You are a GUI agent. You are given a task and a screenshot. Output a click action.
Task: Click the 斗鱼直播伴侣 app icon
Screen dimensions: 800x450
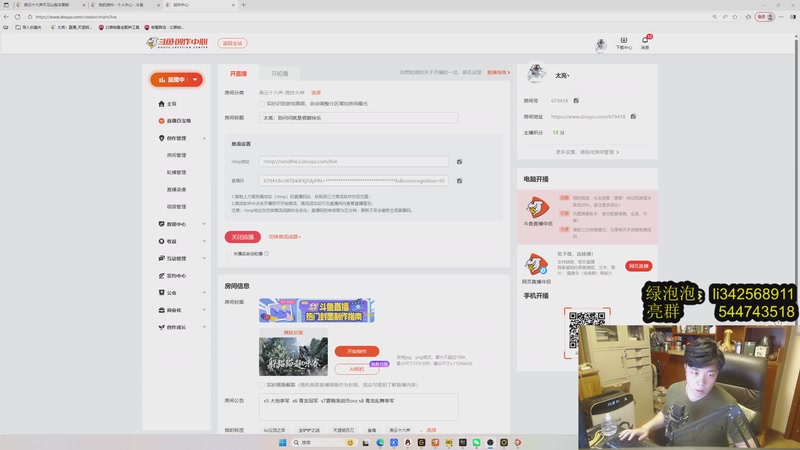538,207
